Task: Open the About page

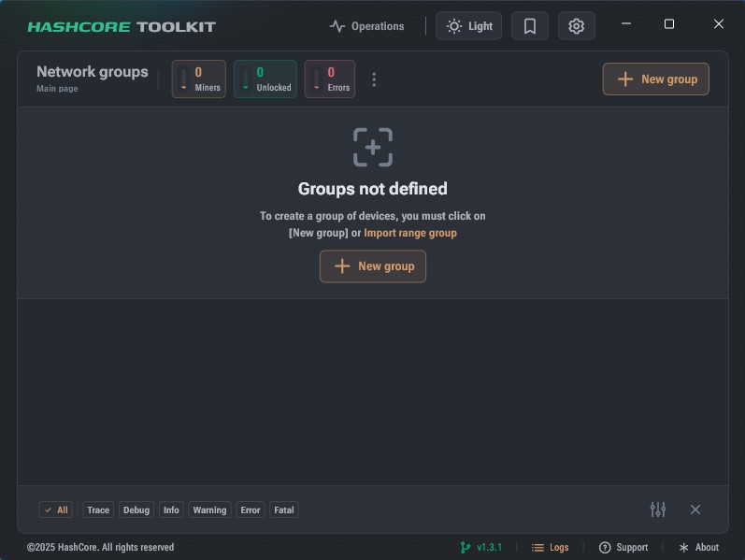Action: coord(699,548)
